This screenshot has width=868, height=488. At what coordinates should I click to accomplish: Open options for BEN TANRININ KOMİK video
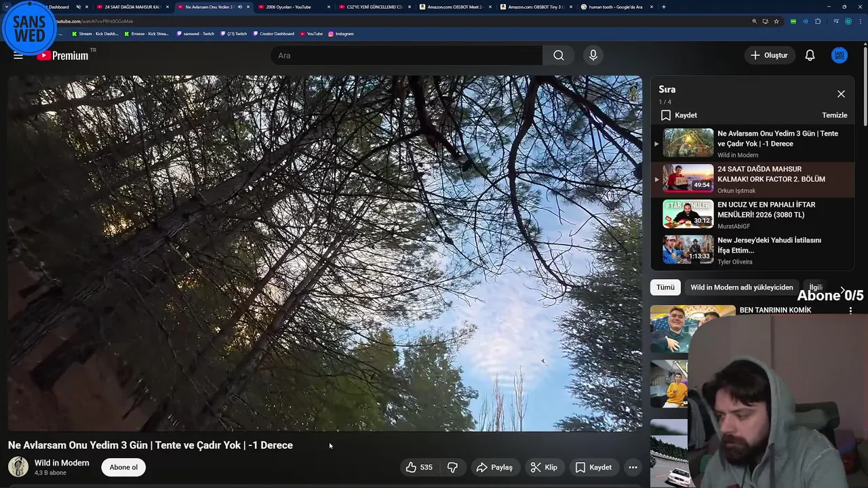click(x=850, y=310)
